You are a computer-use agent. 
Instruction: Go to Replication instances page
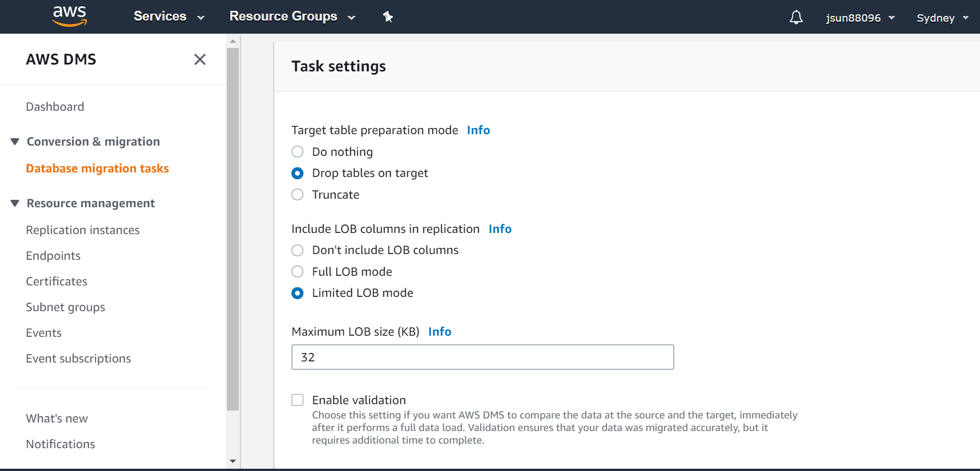tap(83, 230)
